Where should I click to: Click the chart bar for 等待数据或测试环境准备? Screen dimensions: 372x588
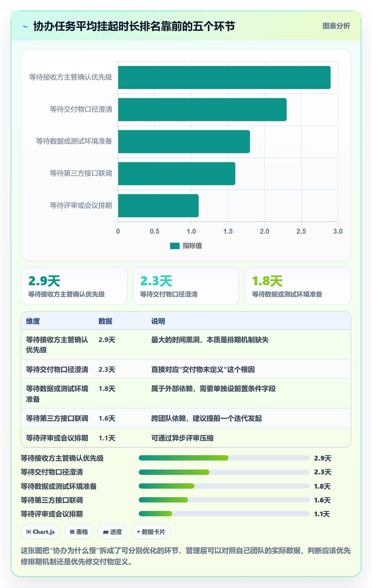184,142
